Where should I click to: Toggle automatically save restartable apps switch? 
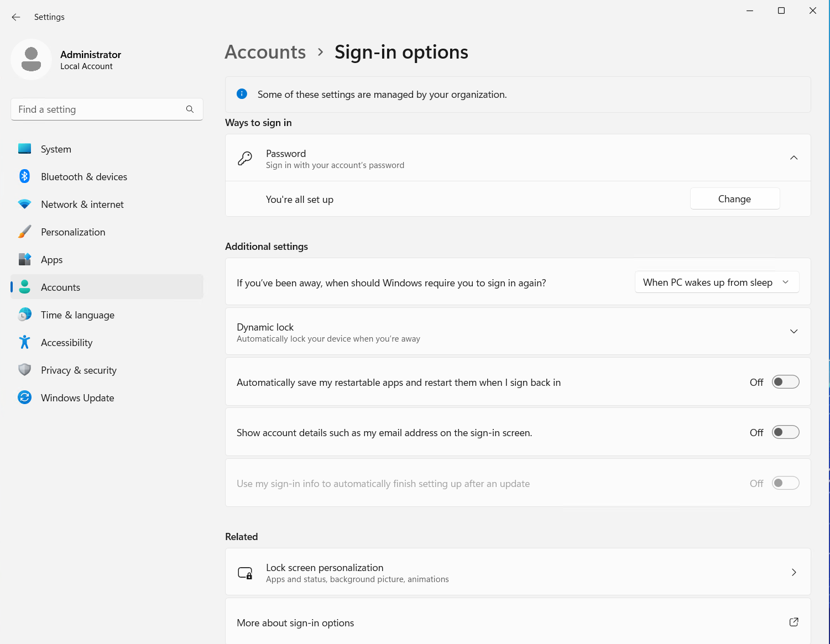(x=786, y=382)
